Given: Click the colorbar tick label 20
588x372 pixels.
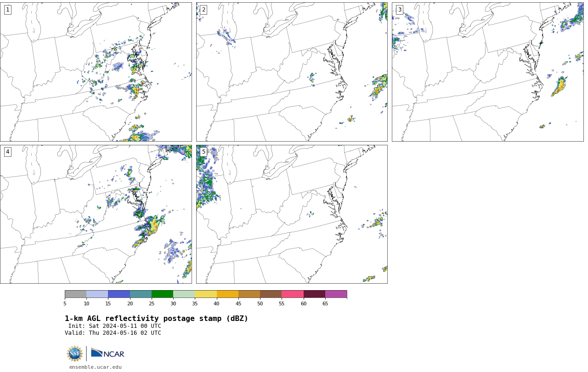Looking at the screenshot, I should 130,303.
